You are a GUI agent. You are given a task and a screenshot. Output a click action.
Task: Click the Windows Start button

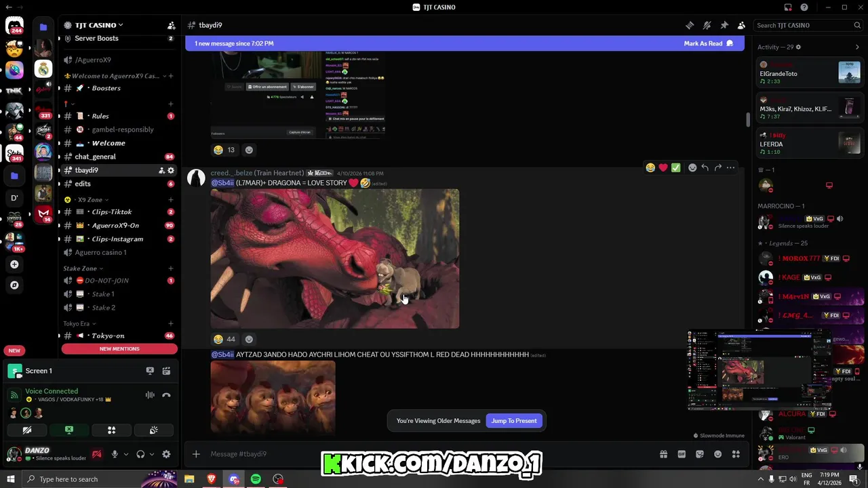[x=11, y=479]
